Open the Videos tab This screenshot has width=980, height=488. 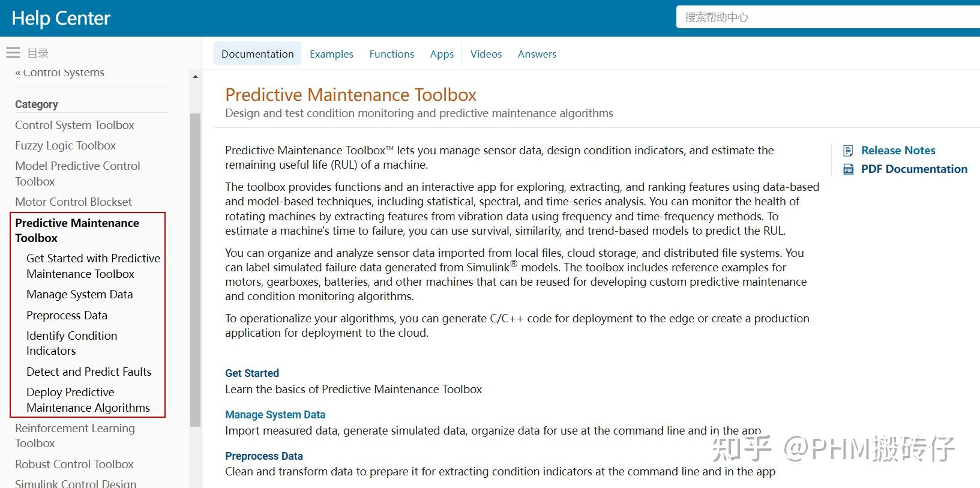(x=486, y=54)
